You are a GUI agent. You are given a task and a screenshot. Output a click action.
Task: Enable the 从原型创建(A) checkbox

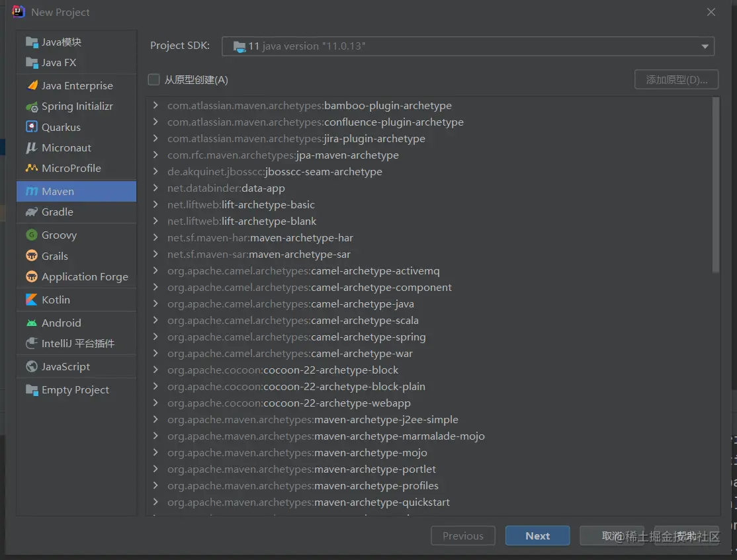(153, 79)
